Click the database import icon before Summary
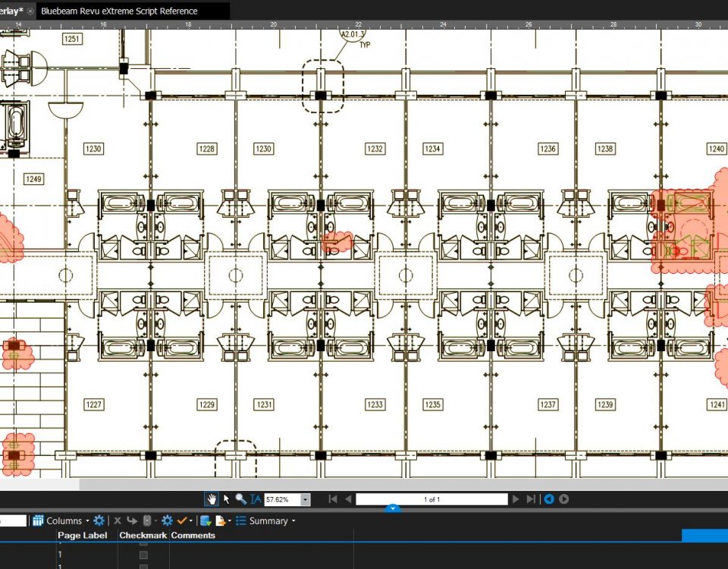 tap(205, 520)
